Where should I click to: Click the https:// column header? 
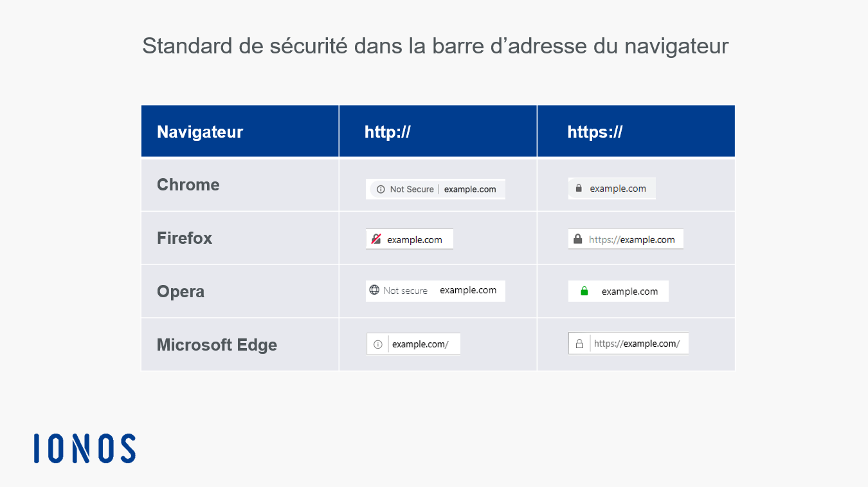point(595,132)
